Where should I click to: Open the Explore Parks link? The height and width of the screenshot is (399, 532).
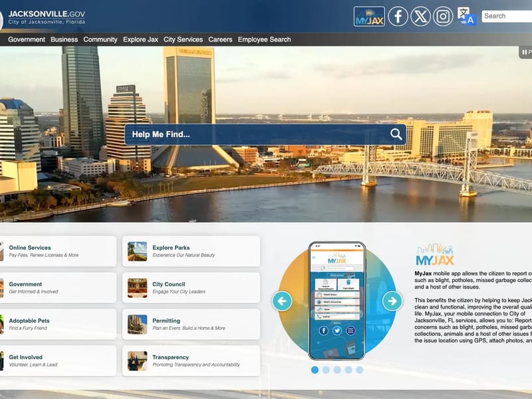tap(171, 247)
